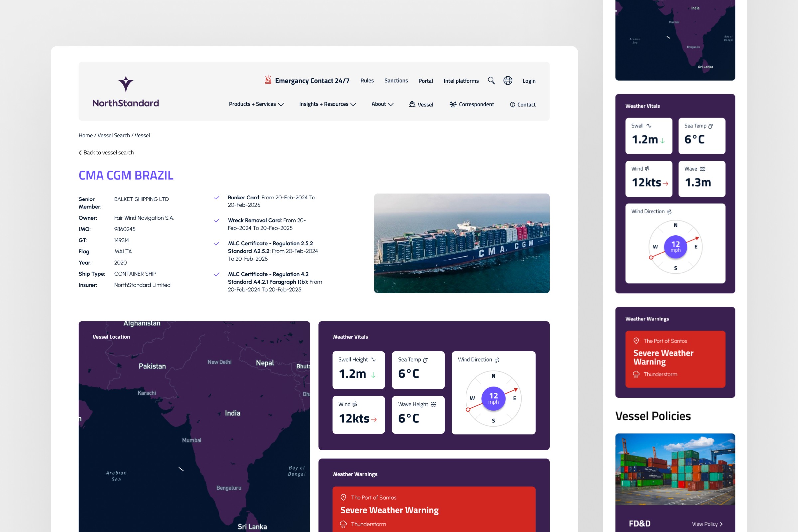Expand the Products + Services dropdown
This screenshot has height=532, width=798.
pyautogui.click(x=256, y=104)
